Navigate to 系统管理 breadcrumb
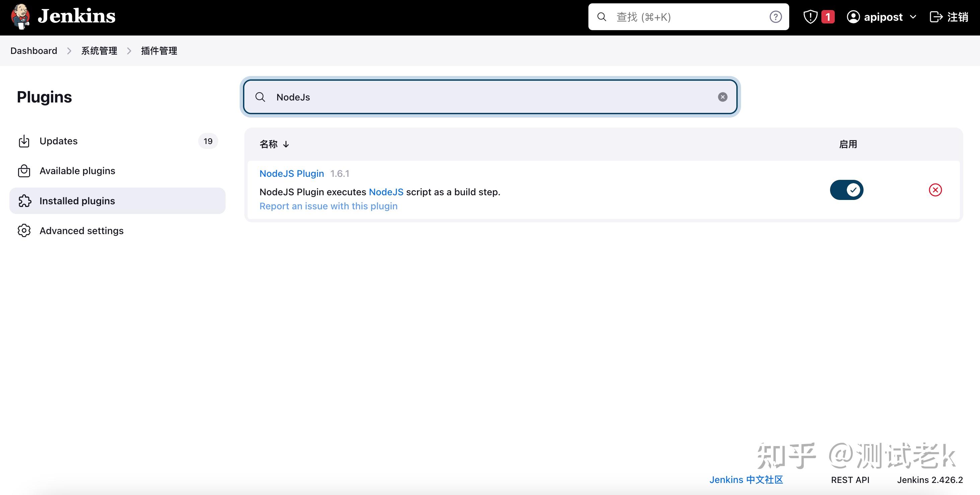 click(99, 51)
